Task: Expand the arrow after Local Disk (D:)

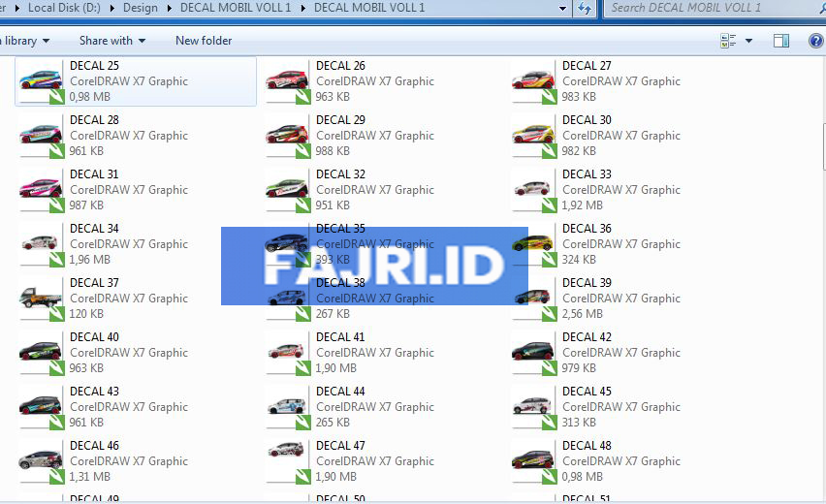Action: coord(112,8)
